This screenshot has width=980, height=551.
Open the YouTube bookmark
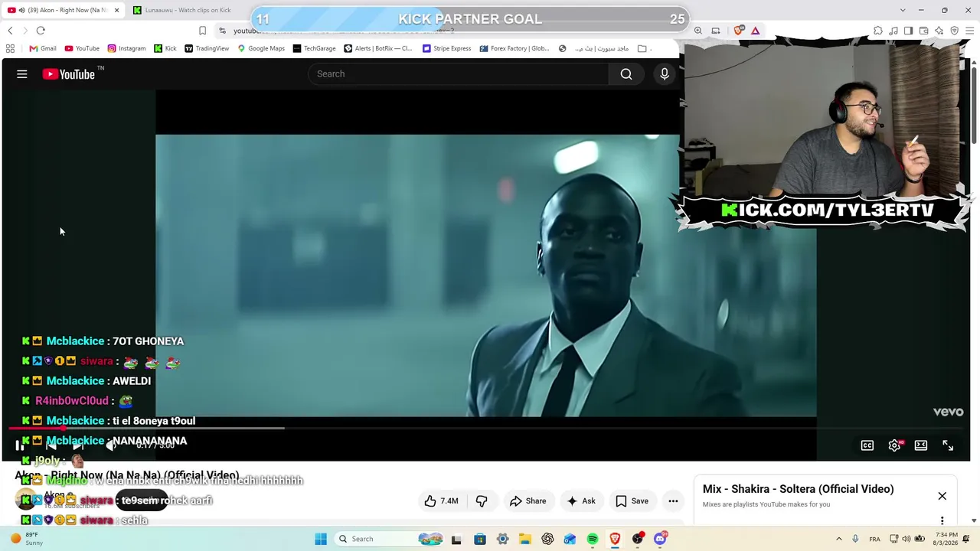click(x=82, y=48)
